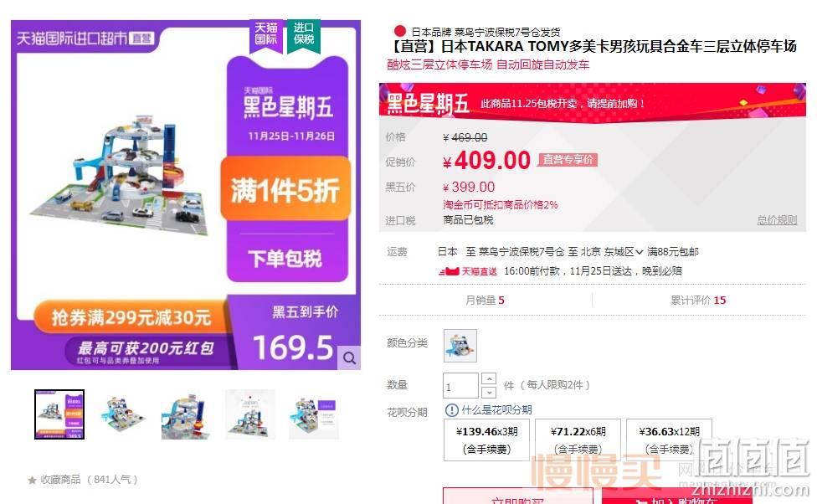817x504 pixels.
Task: Select the ¥71.22x6期 installment option
Action: click(x=578, y=440)
